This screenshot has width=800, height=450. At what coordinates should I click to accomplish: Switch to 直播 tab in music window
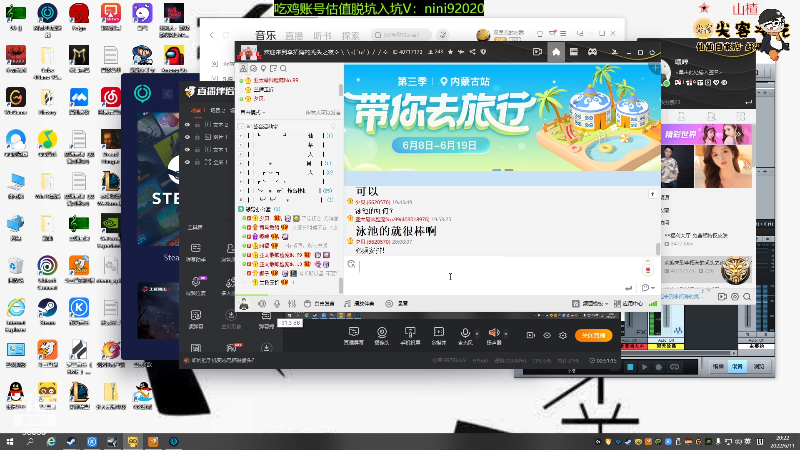pos(294,36)
